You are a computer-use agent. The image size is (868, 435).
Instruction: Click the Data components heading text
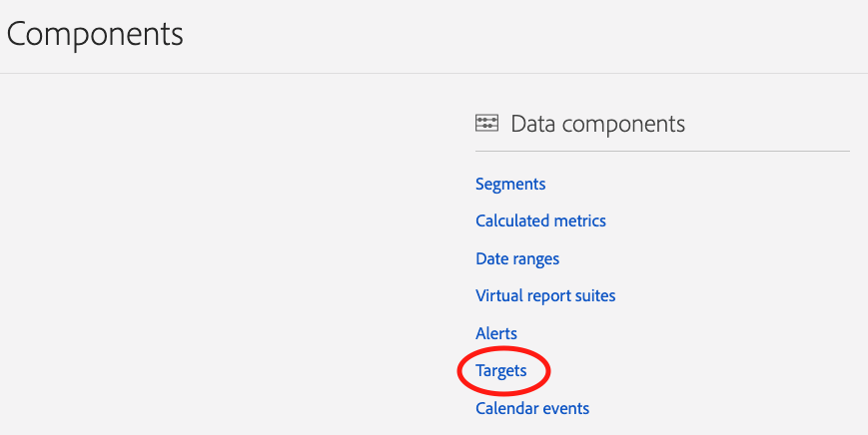598,124
